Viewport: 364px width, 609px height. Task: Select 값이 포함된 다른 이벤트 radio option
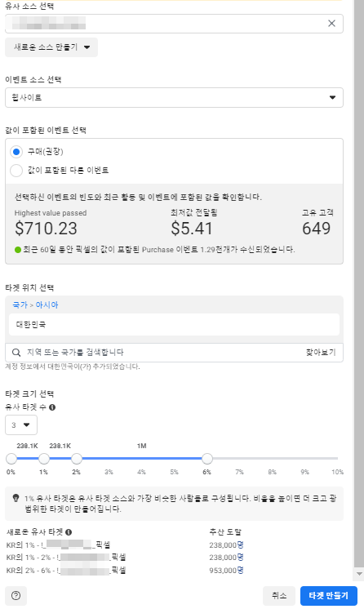click(16, 170)
